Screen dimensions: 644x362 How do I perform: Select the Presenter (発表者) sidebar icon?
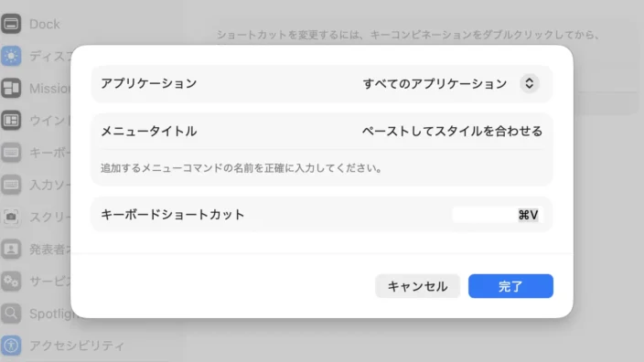pos(11,249)
